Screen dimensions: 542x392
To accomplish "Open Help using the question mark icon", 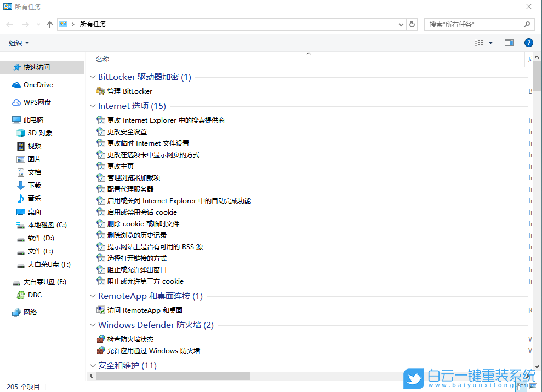I will pyautogui.click(x=528, y=42).
